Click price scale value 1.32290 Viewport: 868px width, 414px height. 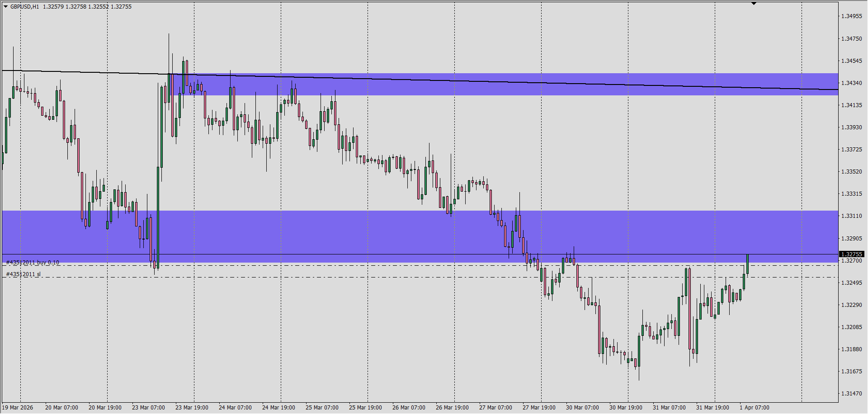pos(851,305)
